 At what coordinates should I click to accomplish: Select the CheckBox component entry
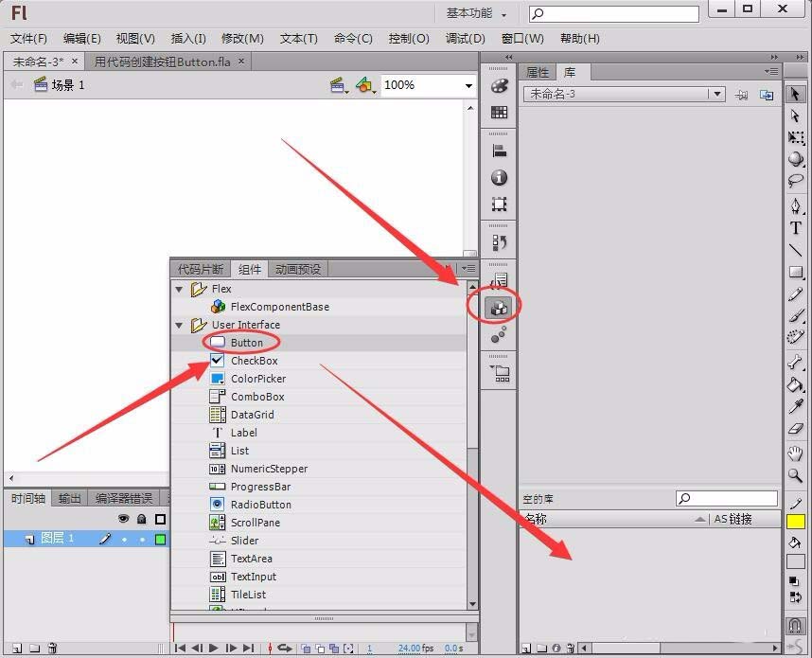(x=254, y=361)
